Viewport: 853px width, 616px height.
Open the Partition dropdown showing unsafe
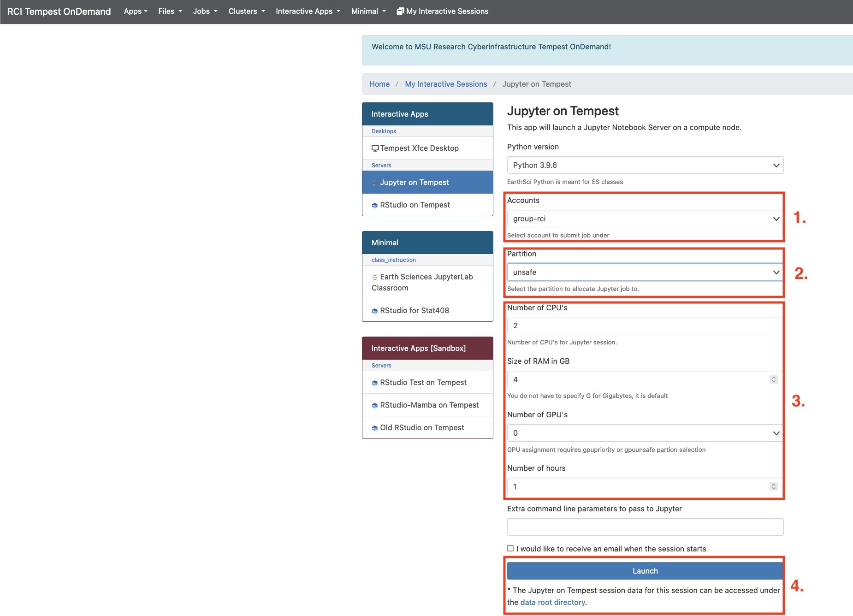tap(645, 272)
